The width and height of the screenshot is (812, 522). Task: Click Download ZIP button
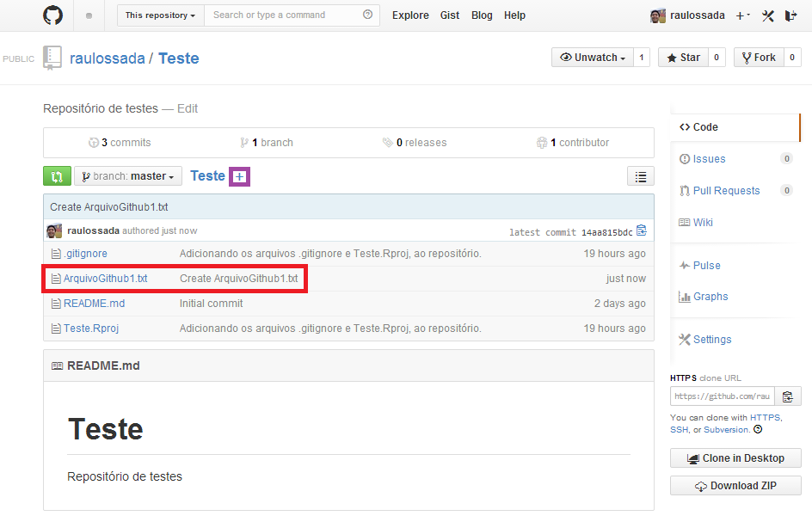(x=735, y=486)
